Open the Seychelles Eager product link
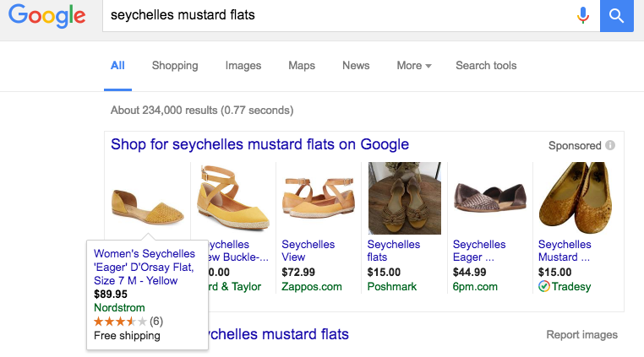 (479, 251)
